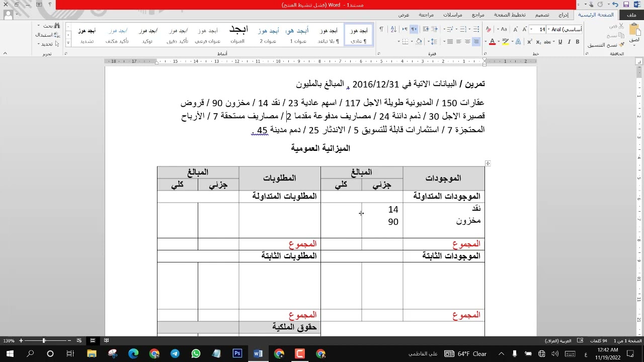The height and width of the screenshot is (362, 644).
Task: Click the Shading paint bucket icon
Action: tap(419, 42)
